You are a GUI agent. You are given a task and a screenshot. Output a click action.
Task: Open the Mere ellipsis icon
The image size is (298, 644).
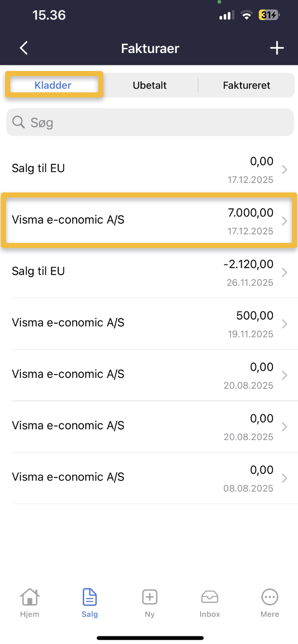[x=270, y=597]
